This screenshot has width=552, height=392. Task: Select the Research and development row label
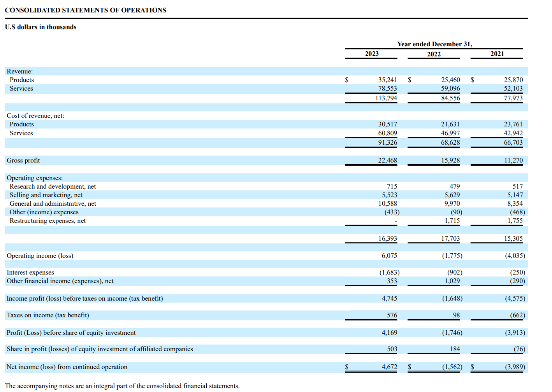(53, 186)
